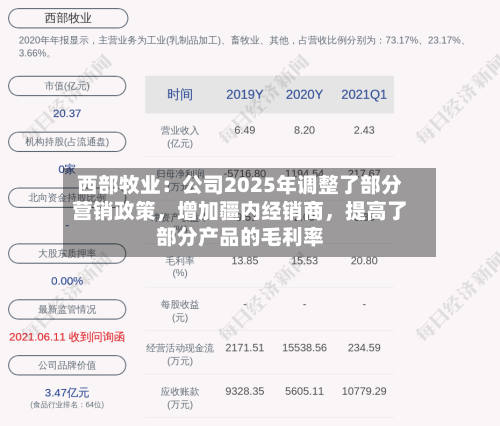500x426 pixels.
Task: Click receivables value 10779.29
Action: [364, 391]
